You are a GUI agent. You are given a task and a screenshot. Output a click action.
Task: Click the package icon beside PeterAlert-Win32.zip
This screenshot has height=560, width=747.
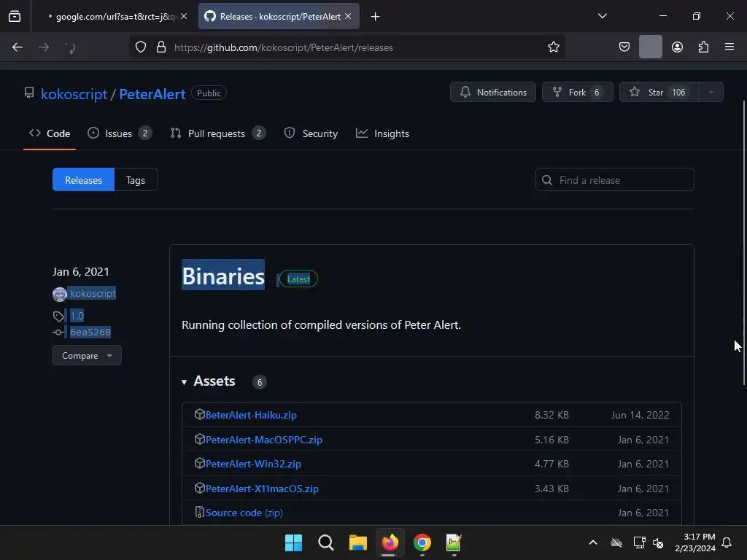[x=200, y=463]
